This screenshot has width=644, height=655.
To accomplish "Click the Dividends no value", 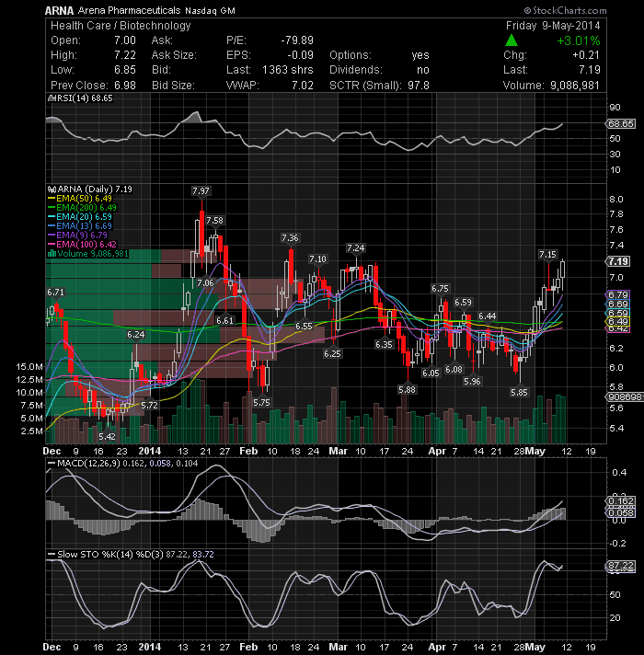I will 423,70.
